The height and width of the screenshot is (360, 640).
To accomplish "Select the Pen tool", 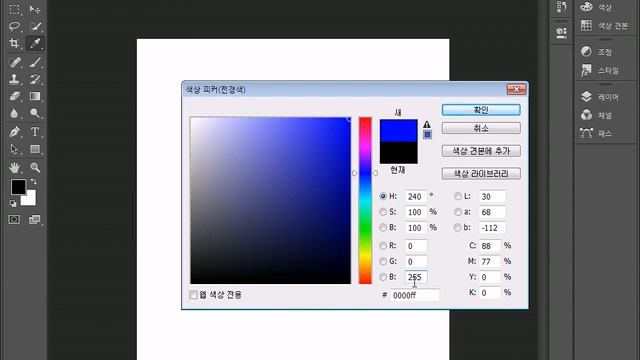I will point(14,132).
